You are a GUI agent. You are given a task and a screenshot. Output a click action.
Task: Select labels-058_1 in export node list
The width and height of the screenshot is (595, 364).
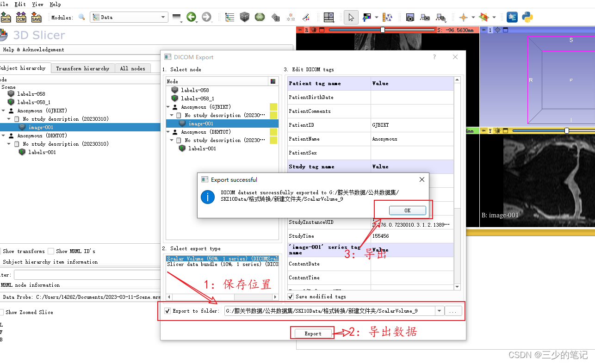[198, 99]
